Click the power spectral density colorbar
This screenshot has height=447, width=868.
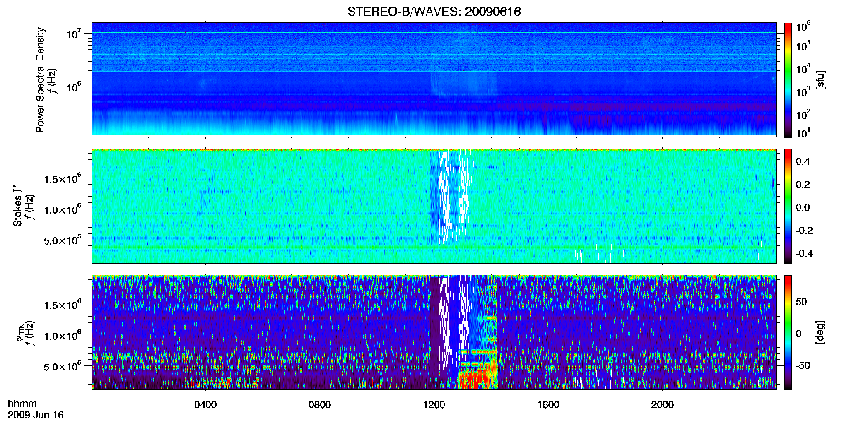(x=788, y=80)
